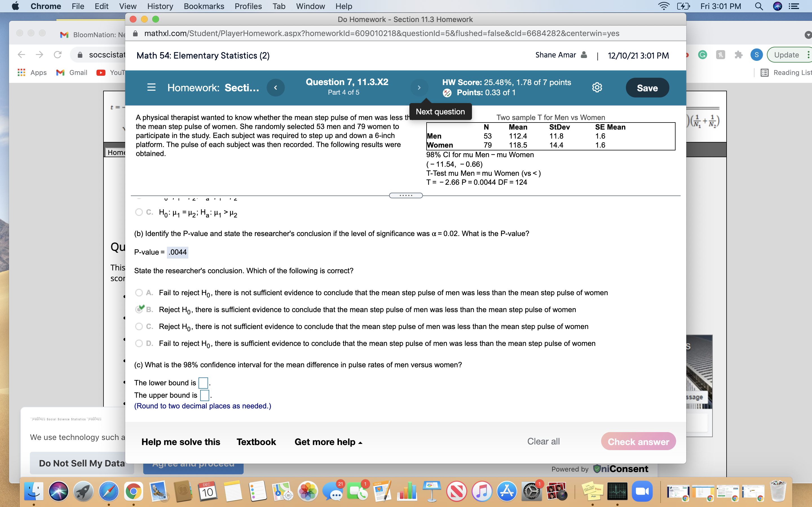Click Grammarly extension icon in Chrome
The image size is (812, 507).
point(702,55)
